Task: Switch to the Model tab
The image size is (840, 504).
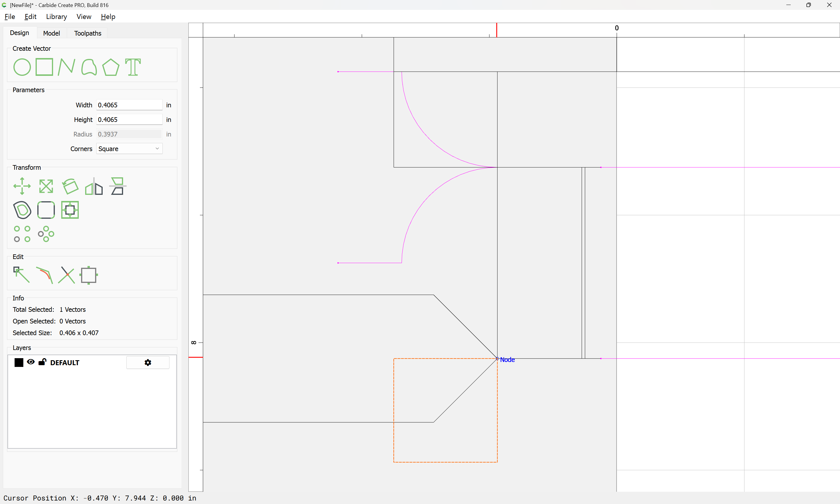Action: [x=52, y=33]
